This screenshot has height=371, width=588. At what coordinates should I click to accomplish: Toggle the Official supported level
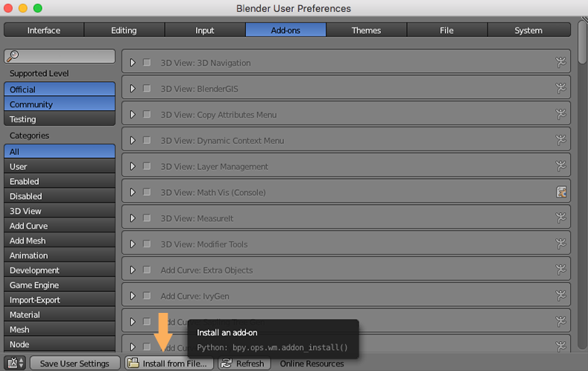click(x=60, y=89)
